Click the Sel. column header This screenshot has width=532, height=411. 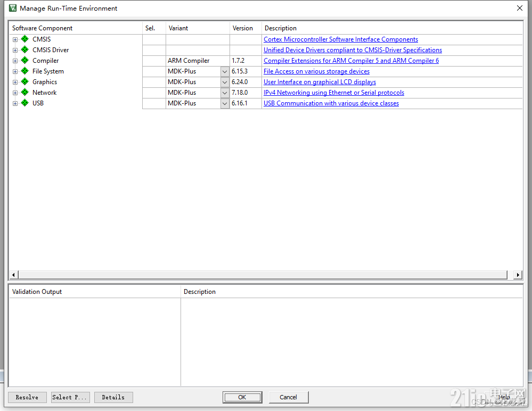[154, 28]
